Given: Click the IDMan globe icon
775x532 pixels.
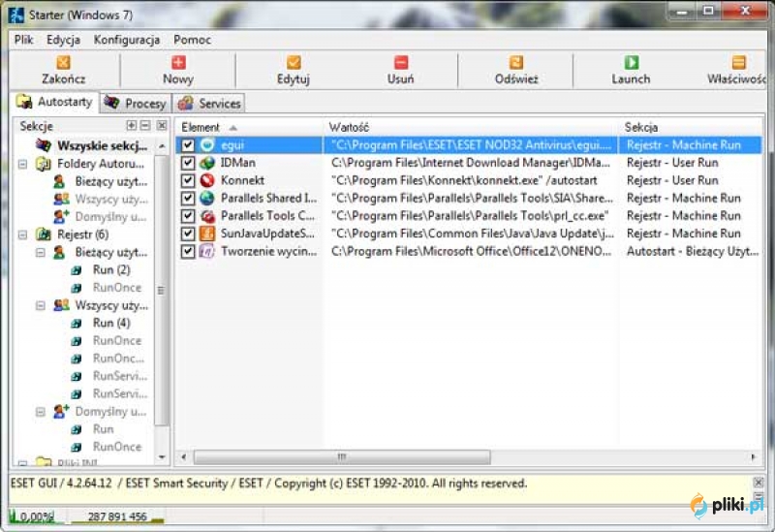Looking at the screenshot, I should 207,163.
